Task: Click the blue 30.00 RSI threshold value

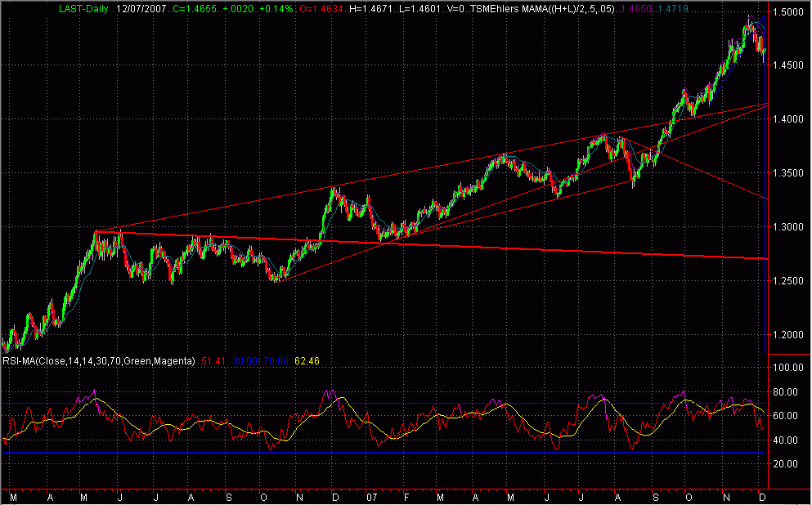Action: [x=244, y=360]
